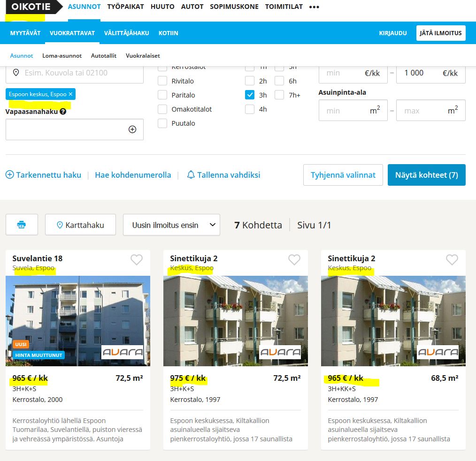
Task: Click the Vapaasanahaku help question icon
Action: (x=63, y=112)
